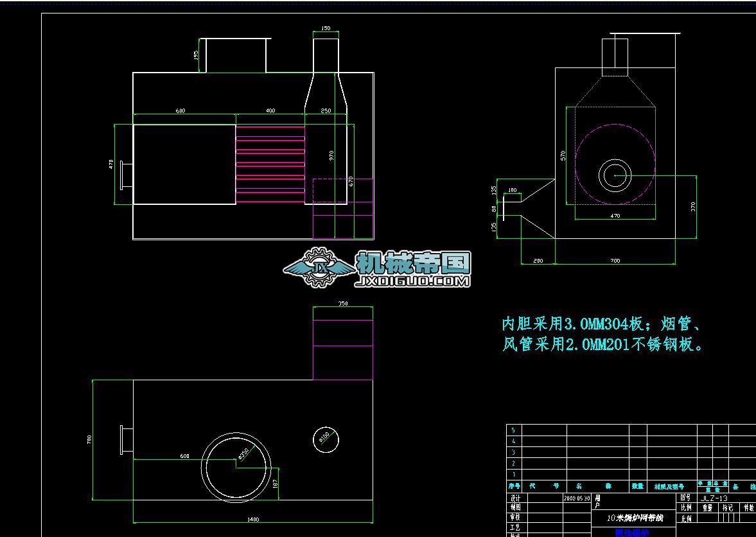Click the 图号 label cell
756x537 pixels.
click(x=685, y=497)
